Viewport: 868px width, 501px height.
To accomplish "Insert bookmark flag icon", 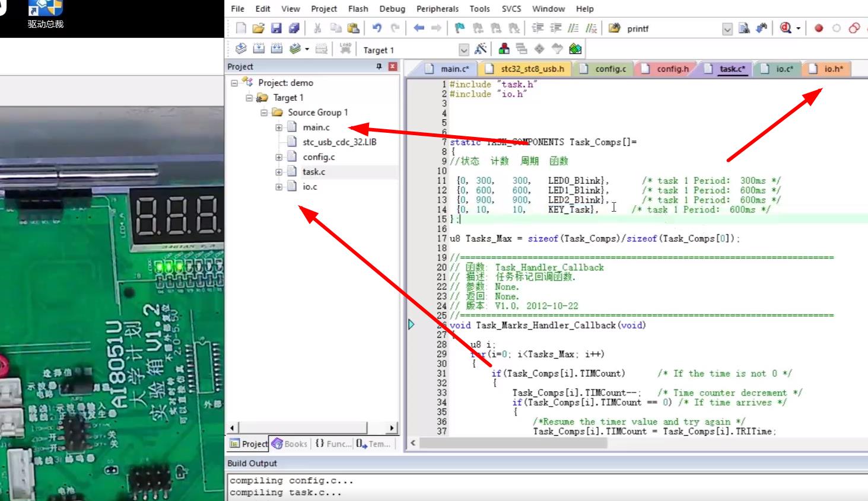I will tap(460, 28).
